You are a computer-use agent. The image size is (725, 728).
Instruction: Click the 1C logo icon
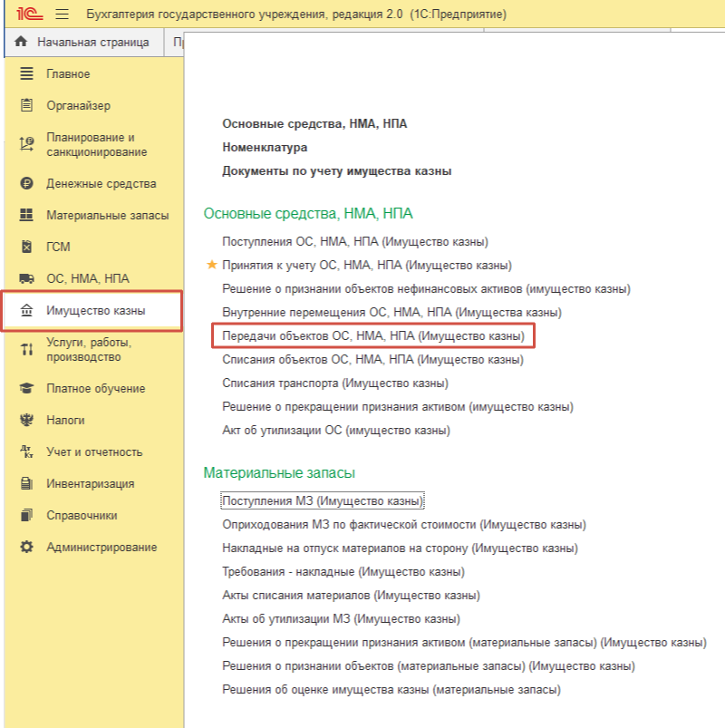point(30,14)
